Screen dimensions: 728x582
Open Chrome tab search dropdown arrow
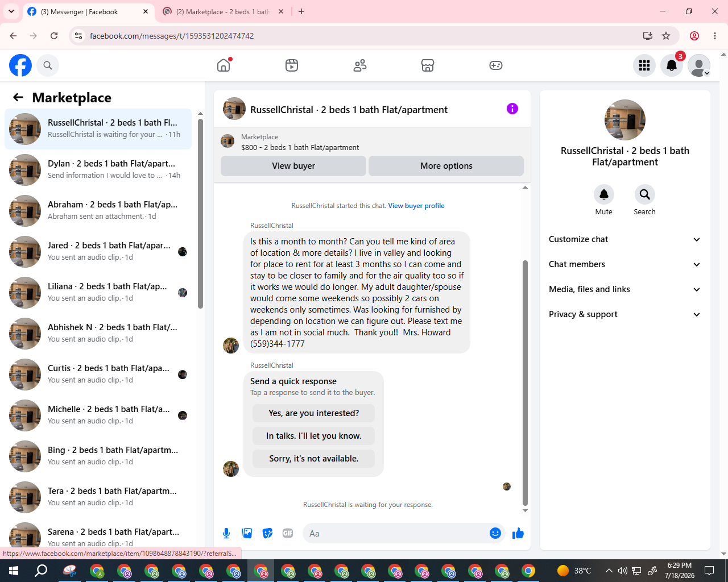tap(11, 11)
